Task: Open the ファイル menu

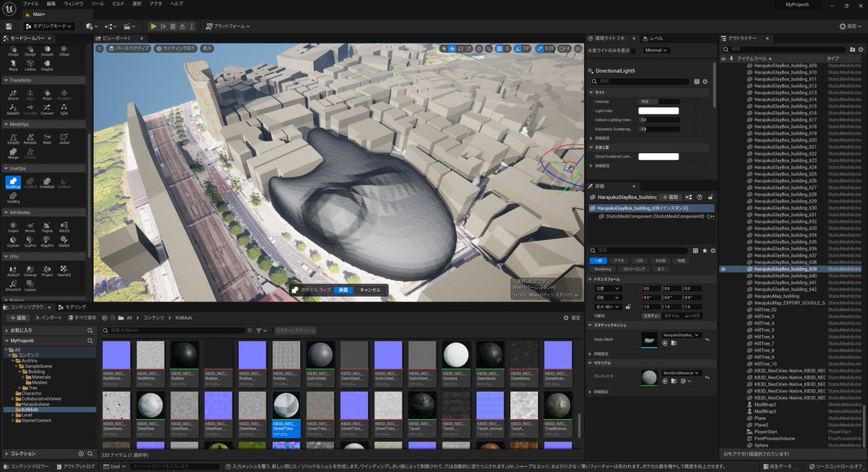Action: 30,4
